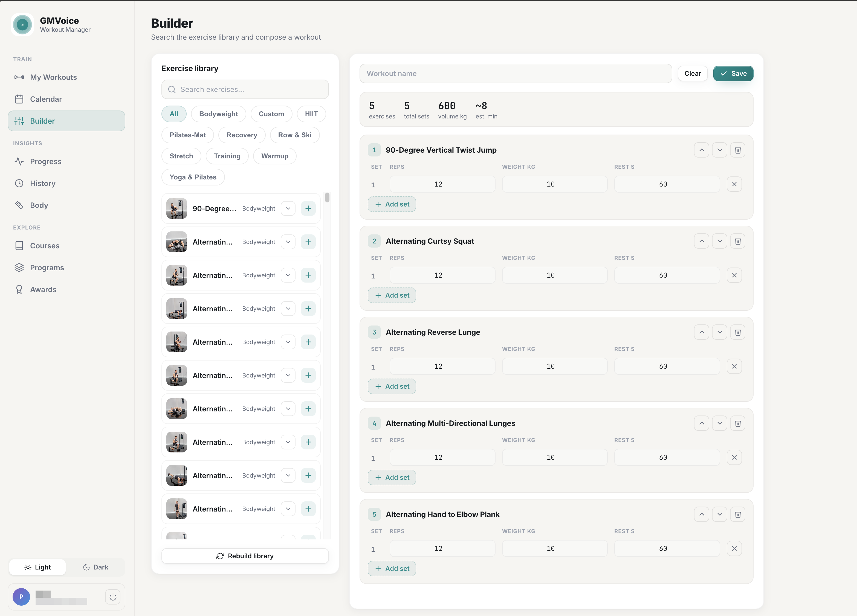Viewport: 857px width, 616px height.
Task: Add set to Alternating Reverse Lunge
Action: click(392, 387)
